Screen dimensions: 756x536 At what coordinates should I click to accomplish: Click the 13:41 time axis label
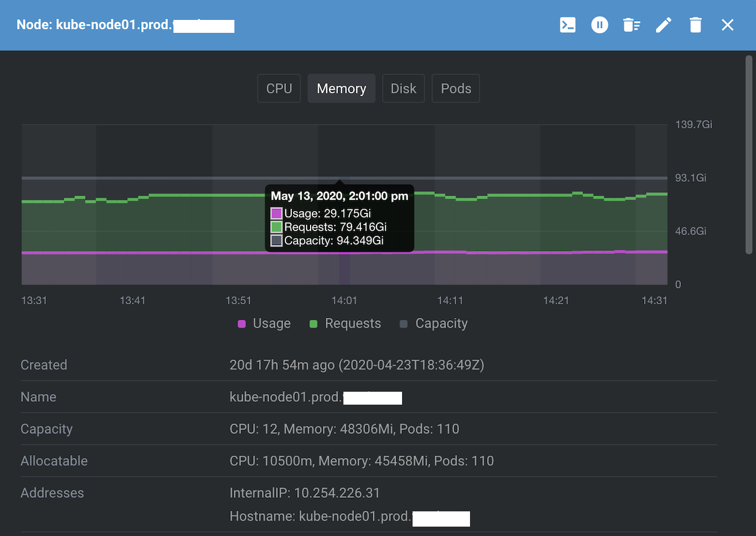[x=132, y=300]
